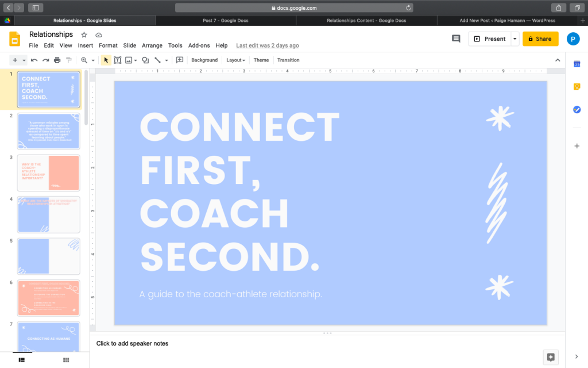Select the Text box tool

click(x=117, y=60)
